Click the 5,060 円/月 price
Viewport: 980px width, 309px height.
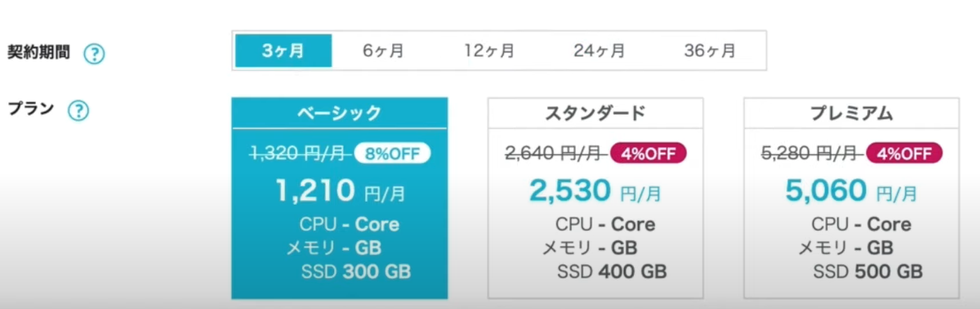click(x=851, y=191)
